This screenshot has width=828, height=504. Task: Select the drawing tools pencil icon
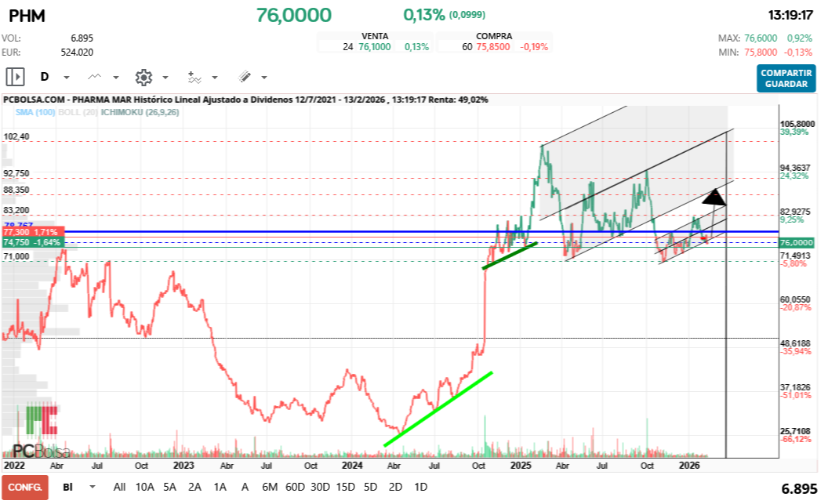[x=244, y=77]
